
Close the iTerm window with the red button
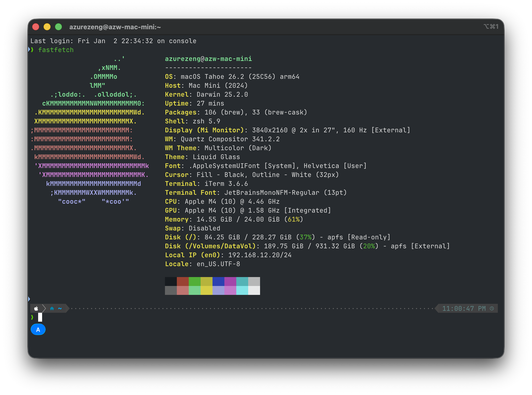(36, 27)
